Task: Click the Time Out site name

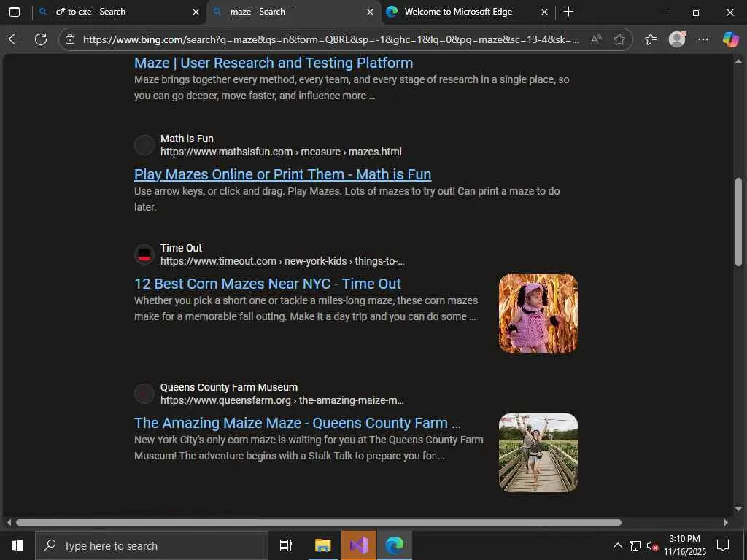Action: click(x=181, y=248)
